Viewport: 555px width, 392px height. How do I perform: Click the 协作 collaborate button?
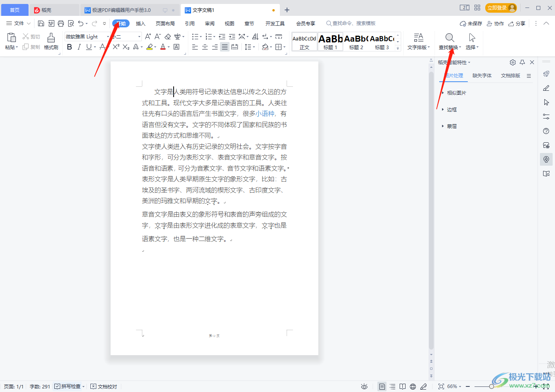tap(495, 23)
